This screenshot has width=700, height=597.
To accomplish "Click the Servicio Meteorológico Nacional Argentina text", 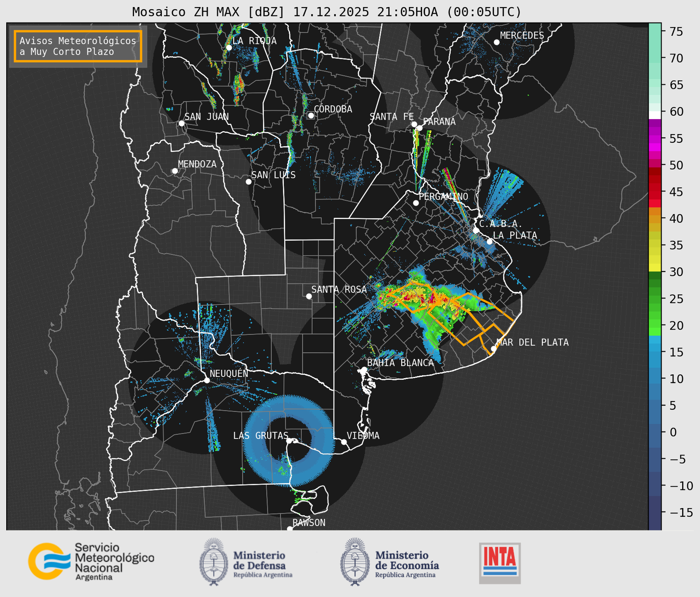I will click(x=114, y=562).
